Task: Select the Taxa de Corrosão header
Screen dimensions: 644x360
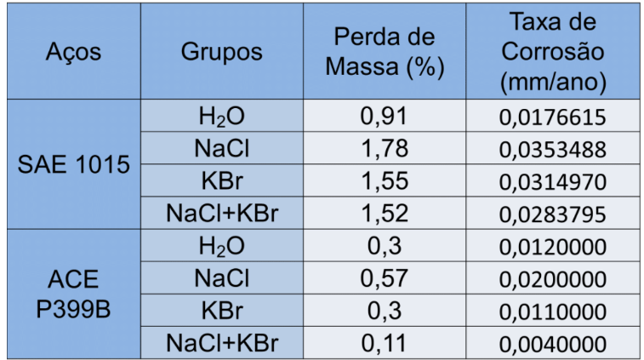Action: pos(553,52)
